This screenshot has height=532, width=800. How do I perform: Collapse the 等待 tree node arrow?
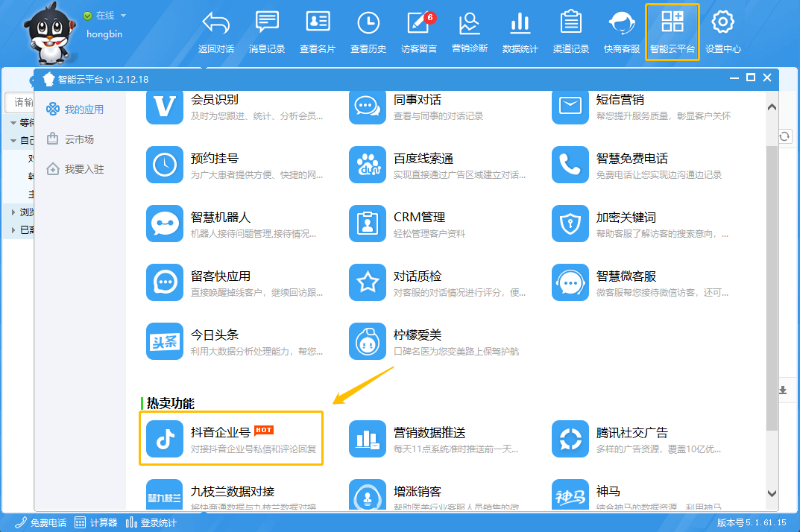coord(13,122)
